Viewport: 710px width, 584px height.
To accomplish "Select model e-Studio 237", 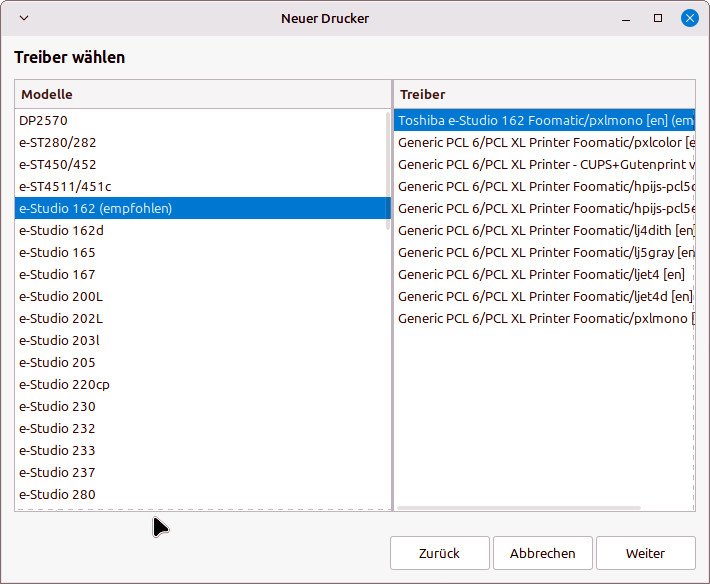I will point(202,472).
